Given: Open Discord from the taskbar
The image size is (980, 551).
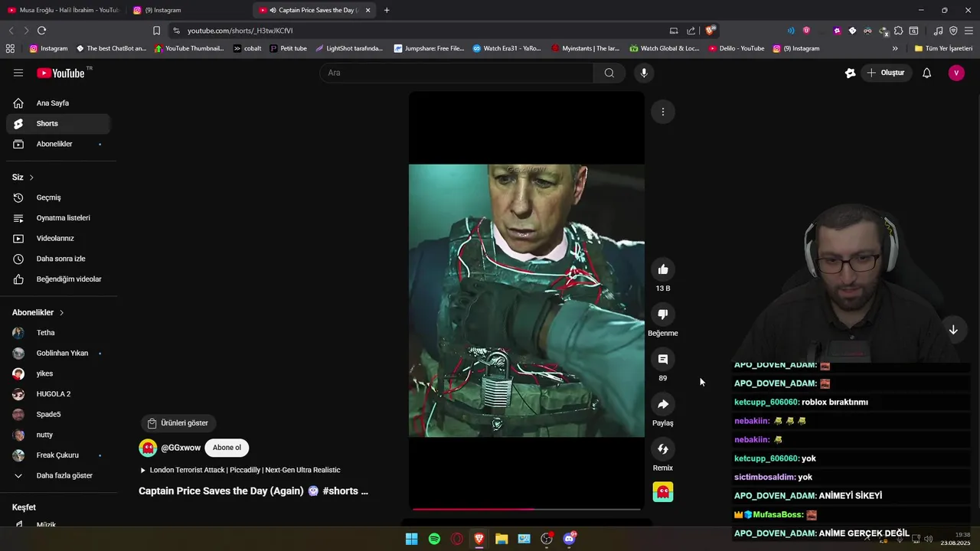Looking at the screenshot, I should tap(569, 539).
